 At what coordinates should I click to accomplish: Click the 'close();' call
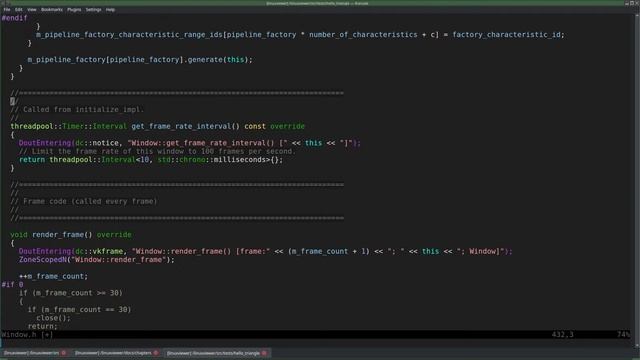pyautogui.click(x=53, y=318)
